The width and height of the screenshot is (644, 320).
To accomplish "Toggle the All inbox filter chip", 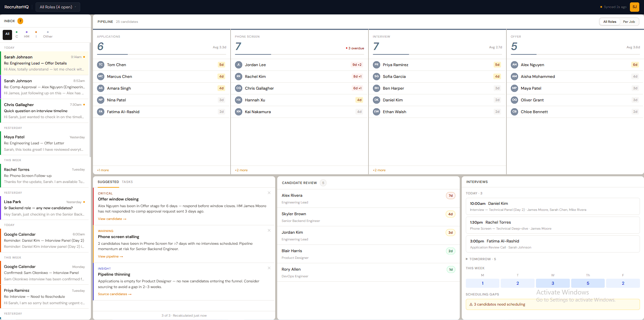I will 7,35.
